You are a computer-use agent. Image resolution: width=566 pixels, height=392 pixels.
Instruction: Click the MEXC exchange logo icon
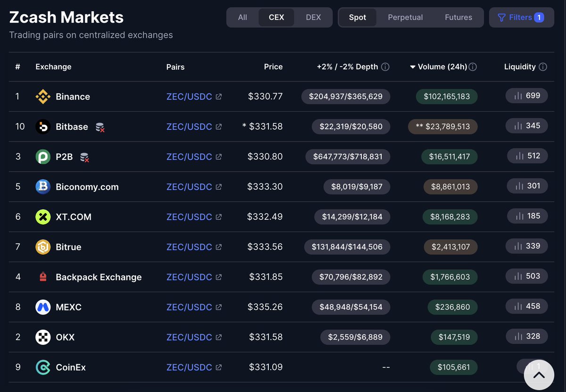(43, 307)
